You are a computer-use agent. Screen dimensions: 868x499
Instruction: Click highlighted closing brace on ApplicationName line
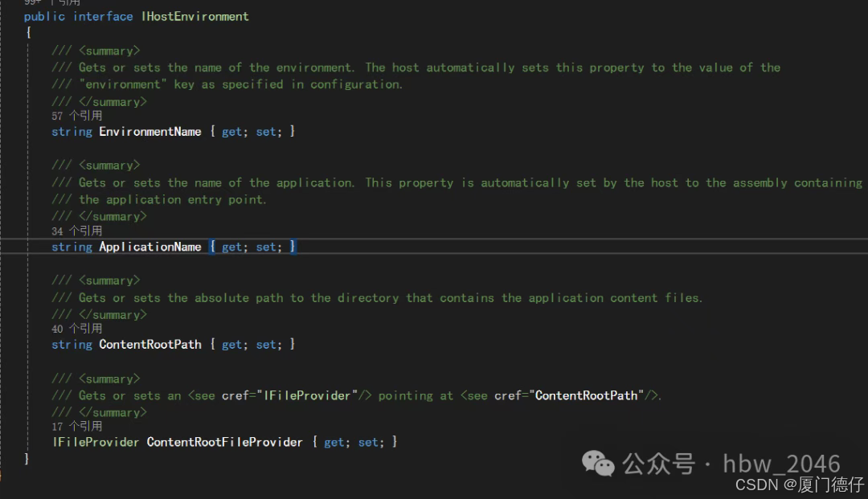293,247
